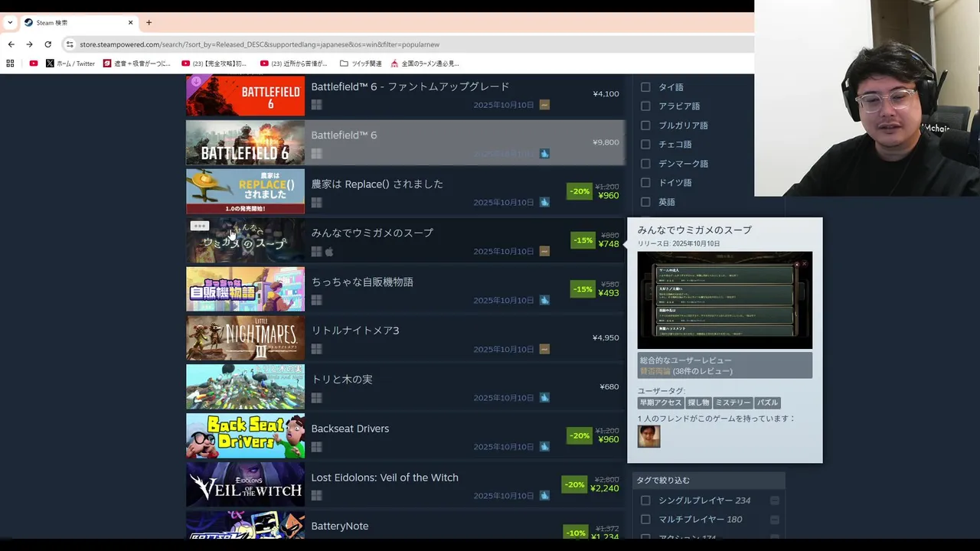
Task: Exclude マルチプレイヤー tag with minus button
Action: click(775, 520)
